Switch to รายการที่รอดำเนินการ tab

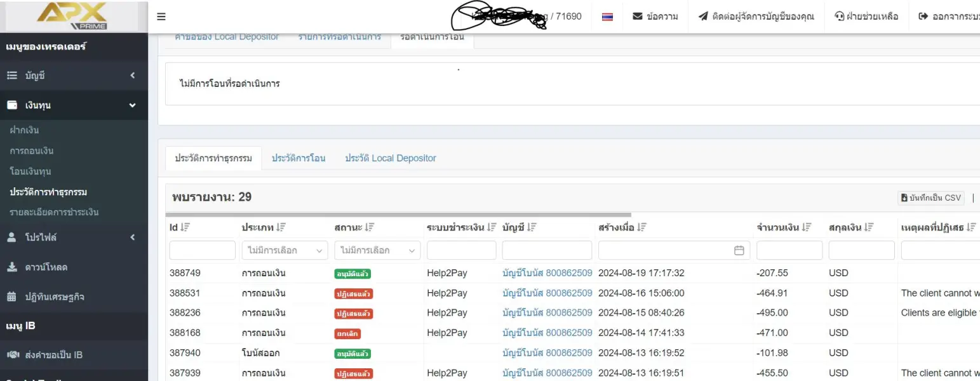tap(340, 38)
